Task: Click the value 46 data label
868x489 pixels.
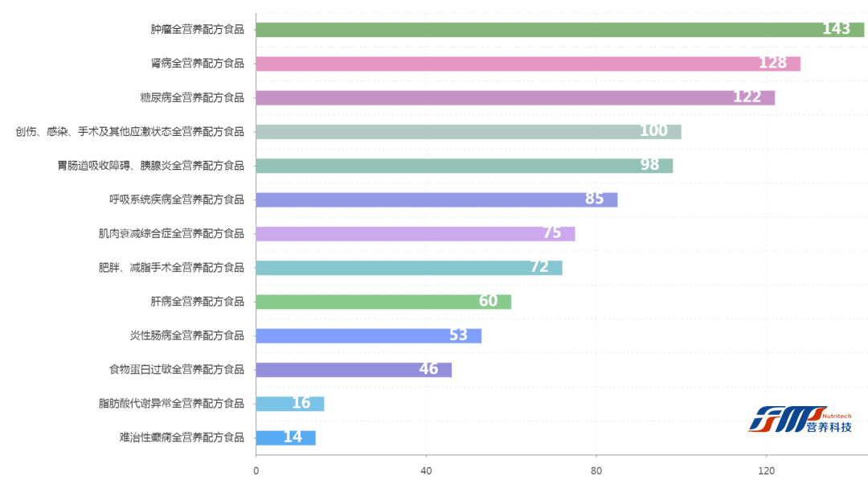Action: (428, 369)
